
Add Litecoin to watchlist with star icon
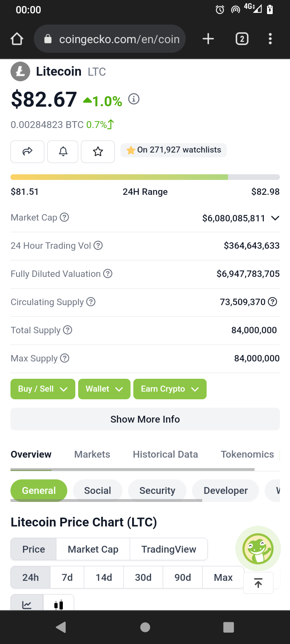coord(98,152)
